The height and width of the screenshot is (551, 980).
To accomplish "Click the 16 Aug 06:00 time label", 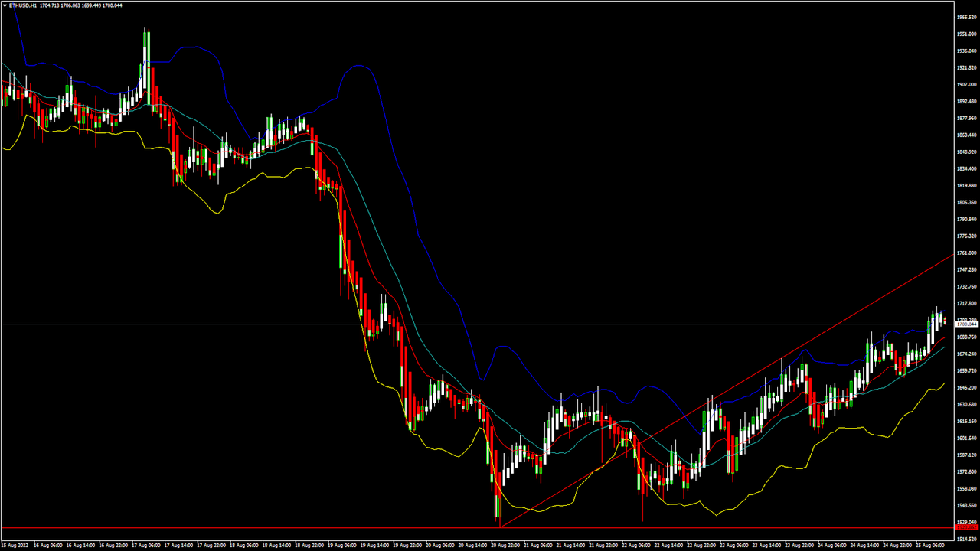I will click(x=48, y=546).
